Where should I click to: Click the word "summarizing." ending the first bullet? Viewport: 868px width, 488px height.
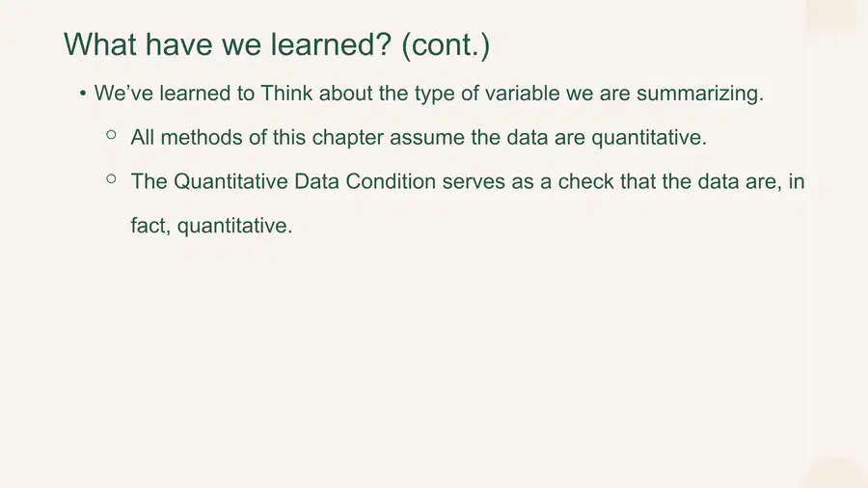[700, 94]
